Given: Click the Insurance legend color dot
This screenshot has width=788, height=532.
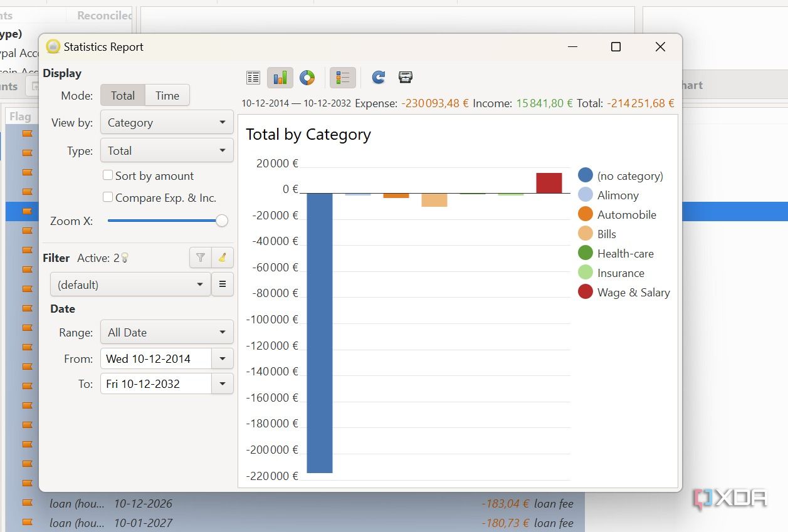Looking at the screenshot, I should 586,273.
